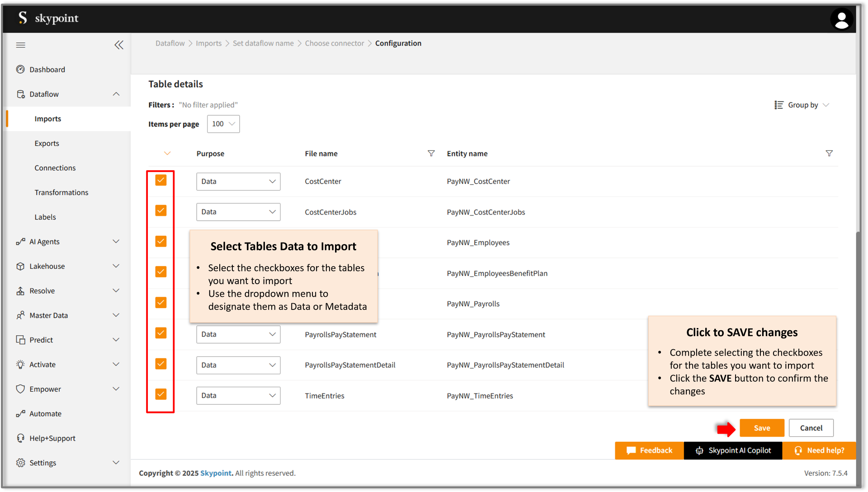
Task: Click the Predict icon in sidebar
Action: pyautogui.click(x=19, y=339)
